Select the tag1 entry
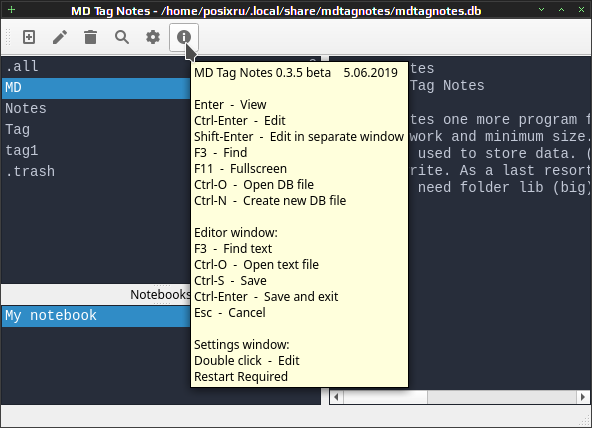The width and height of the screenshot is (592, 428). [96, 151]
